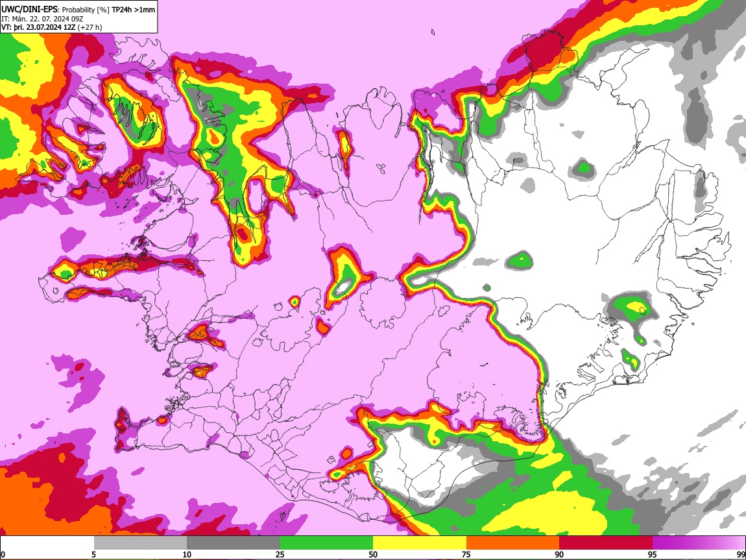Click the '(+27 h)' forecast offset text
Image resolution: width=746 pixels, height=560 pixels.
[90, 27]
